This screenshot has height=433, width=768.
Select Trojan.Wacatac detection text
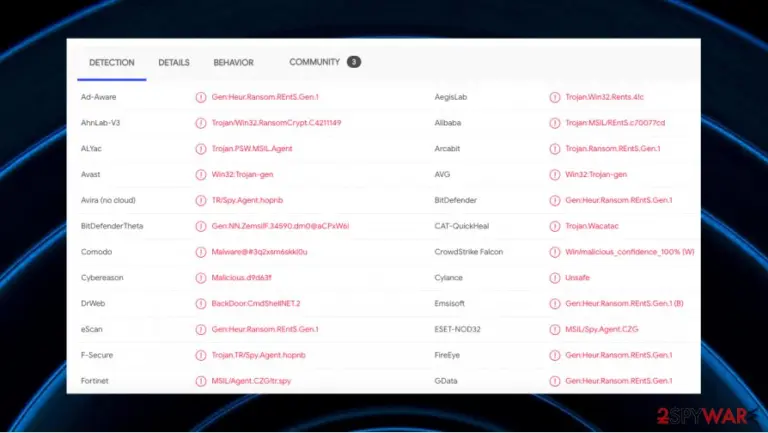tap(592, 226)
